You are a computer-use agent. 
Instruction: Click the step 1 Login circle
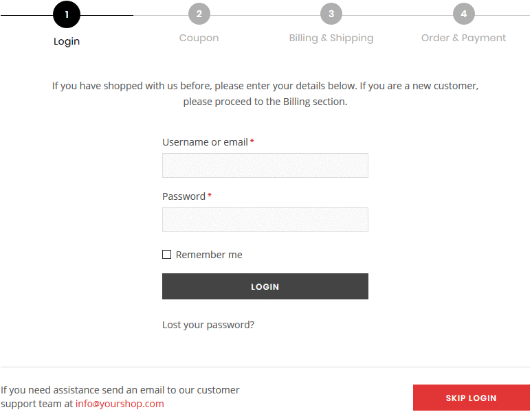pyautogui.click(x=67, y=14)
